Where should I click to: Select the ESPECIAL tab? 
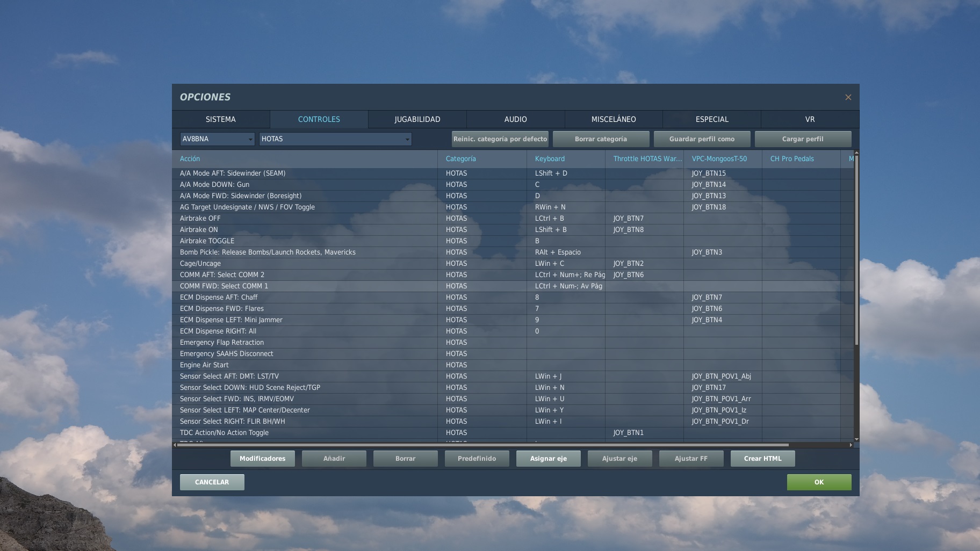tap(712, 119)
